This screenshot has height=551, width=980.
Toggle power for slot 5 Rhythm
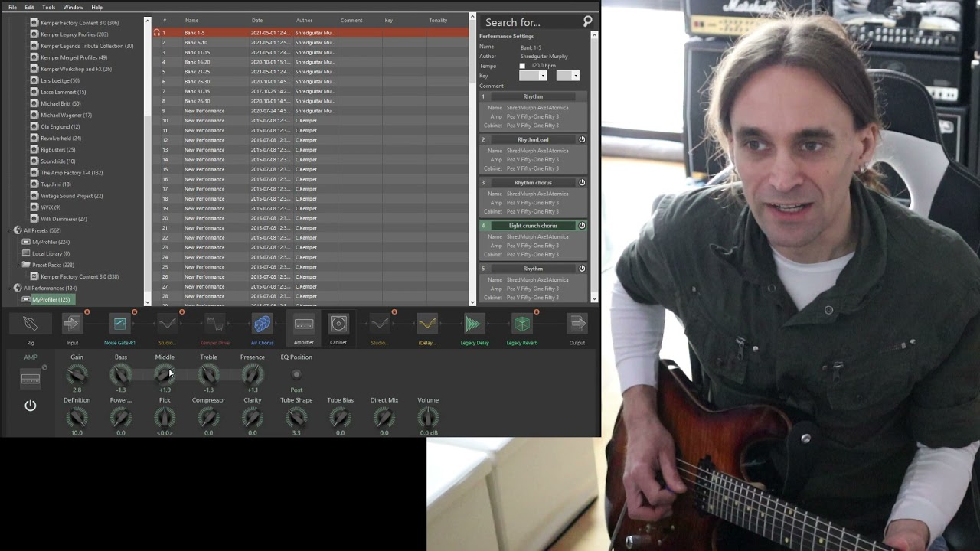pos(582,269)
